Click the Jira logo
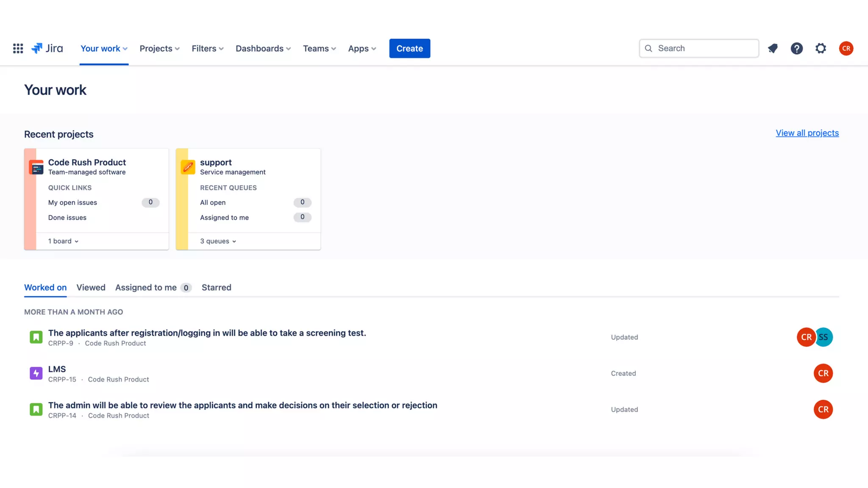Image resolution: width=868 pixels, height=488 pixels. [x=47, y=48]
